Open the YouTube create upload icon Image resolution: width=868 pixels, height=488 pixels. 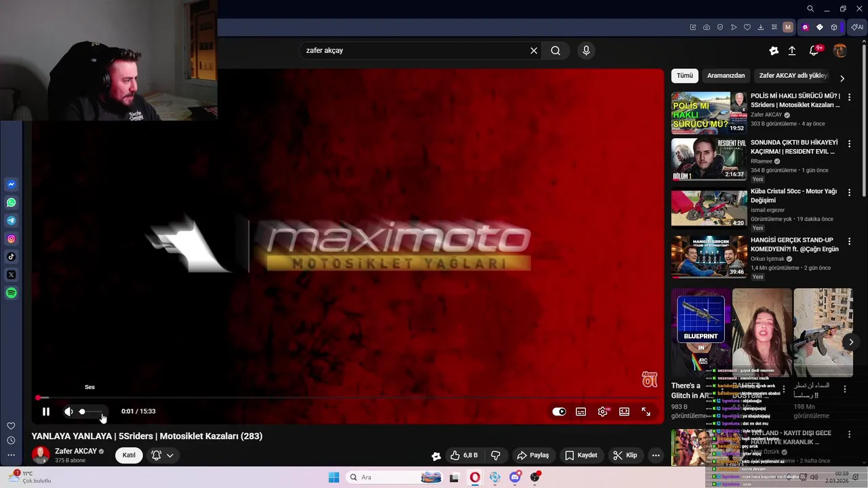[792, 51]
